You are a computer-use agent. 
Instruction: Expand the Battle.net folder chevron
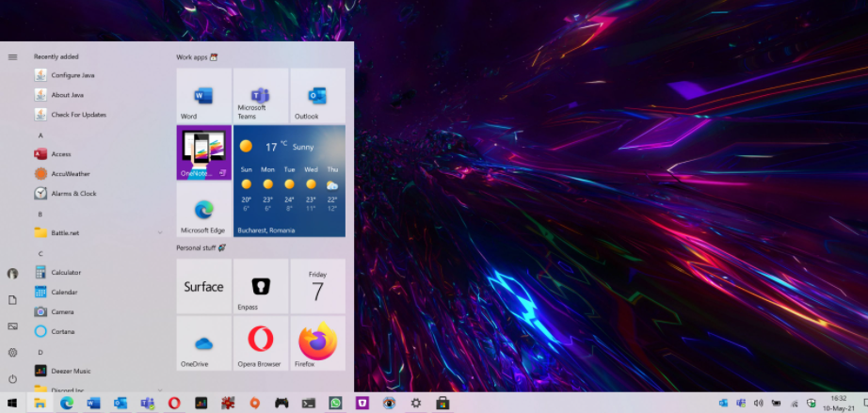coord(160,232)
